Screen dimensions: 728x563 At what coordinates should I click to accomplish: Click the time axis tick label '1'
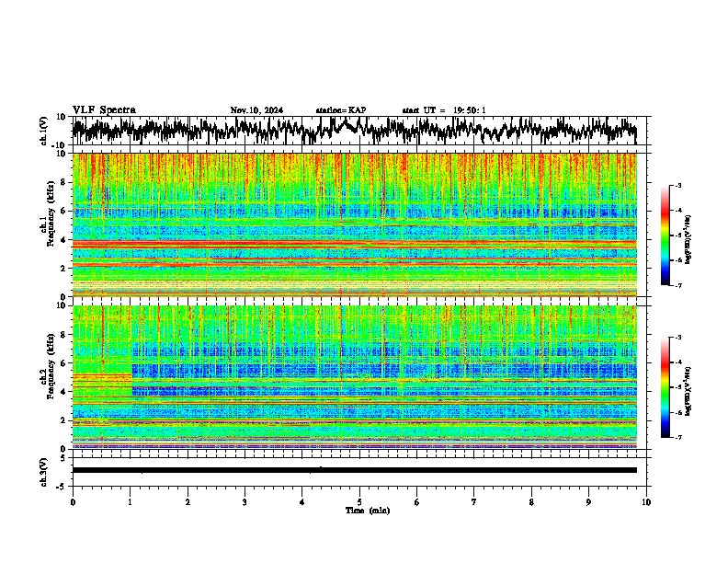130,502
